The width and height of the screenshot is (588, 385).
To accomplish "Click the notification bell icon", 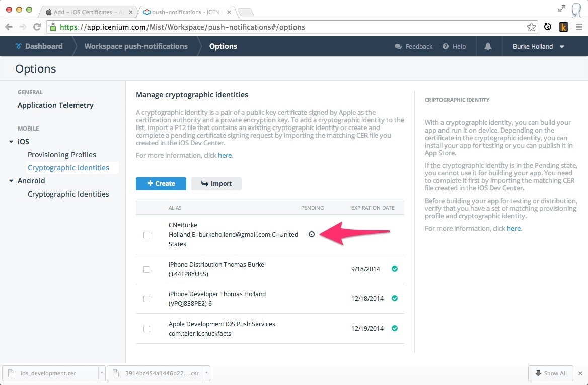I will [488, 46].
